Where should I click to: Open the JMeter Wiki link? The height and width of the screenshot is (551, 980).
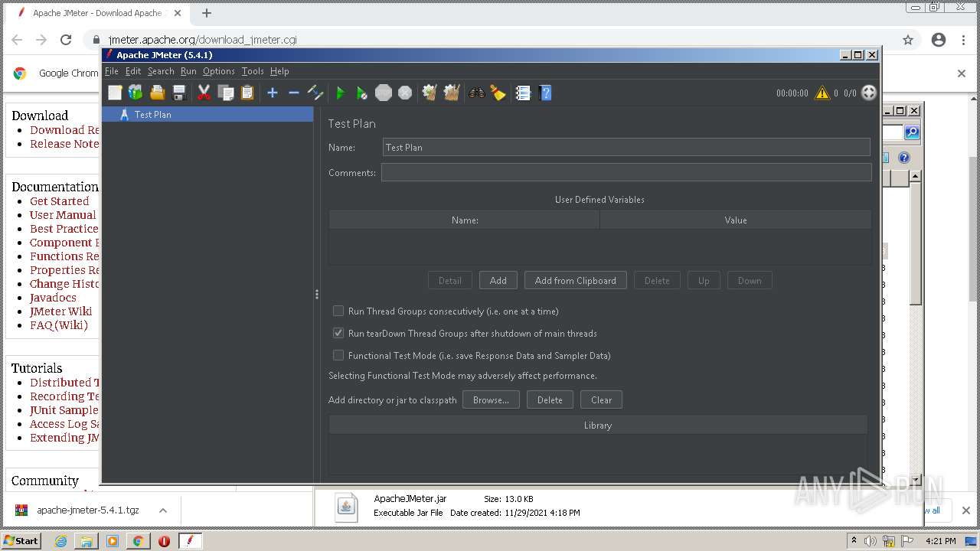(x=60, y=311)
